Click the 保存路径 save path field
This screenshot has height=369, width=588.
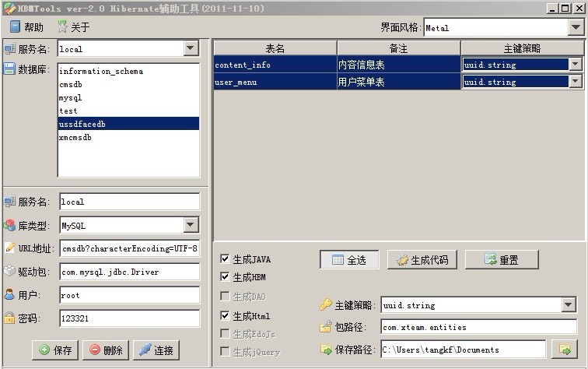coord(463,350)
